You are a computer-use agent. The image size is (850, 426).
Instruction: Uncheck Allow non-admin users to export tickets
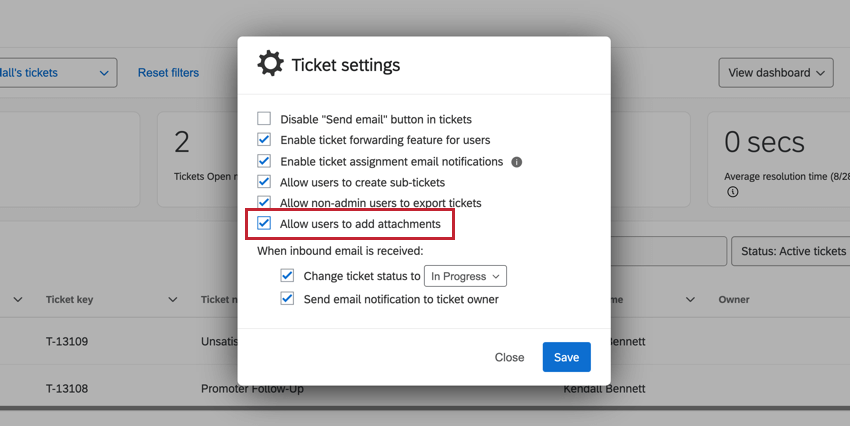pyautogui.click(x=264, y=203)
